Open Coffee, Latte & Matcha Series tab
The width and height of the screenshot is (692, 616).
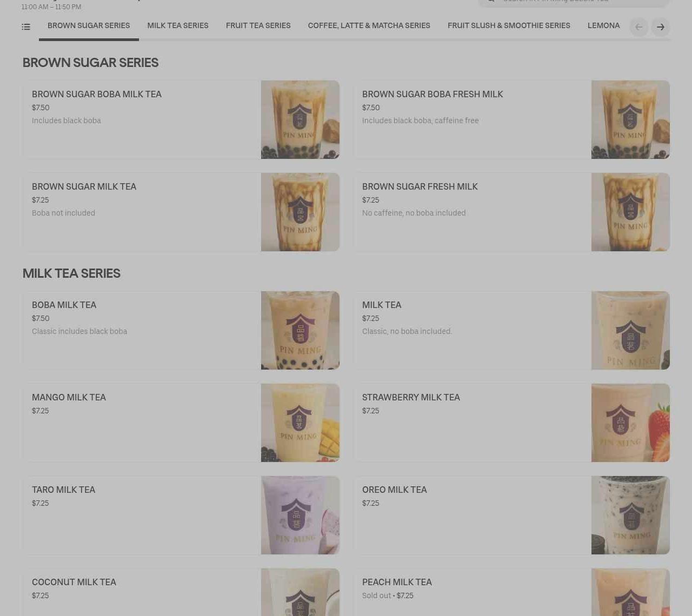[369, 26]
